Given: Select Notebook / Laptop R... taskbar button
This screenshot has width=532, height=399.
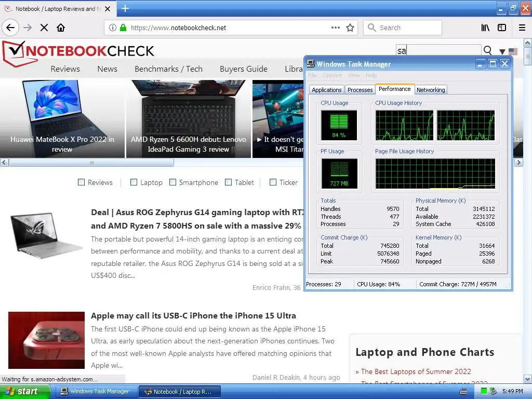Looking at the screenshot, I should point(180,392).
